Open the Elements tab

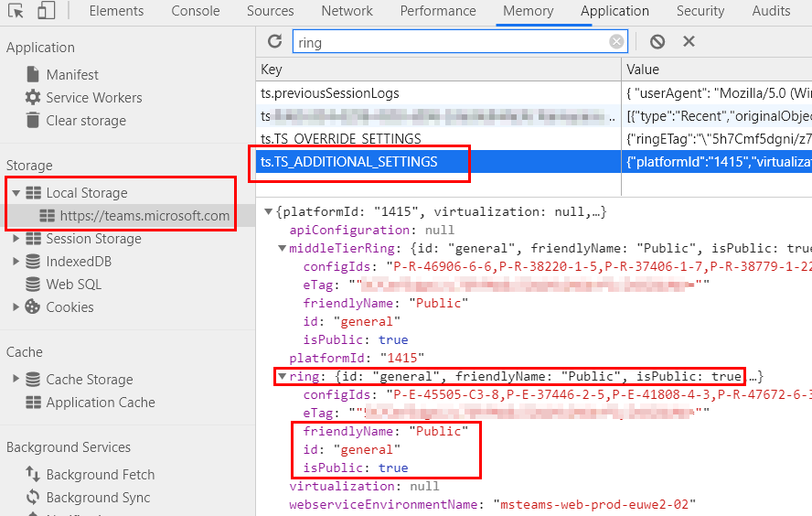tap(116, 11)
